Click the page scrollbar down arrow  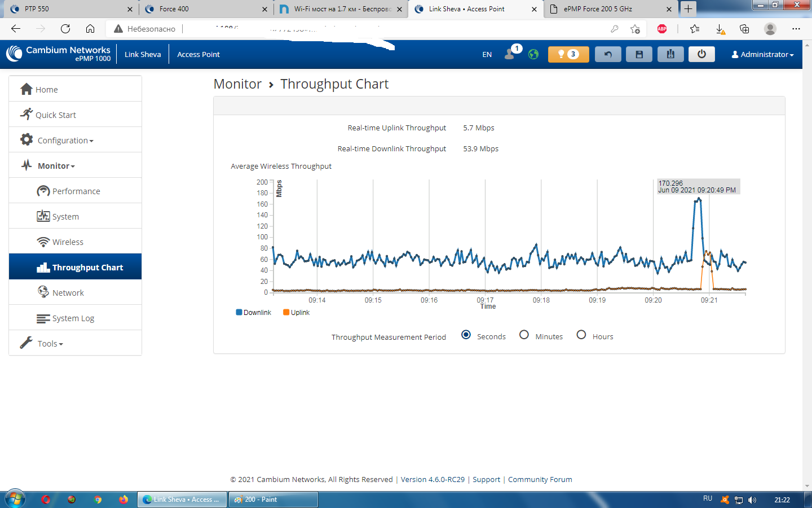807,486
